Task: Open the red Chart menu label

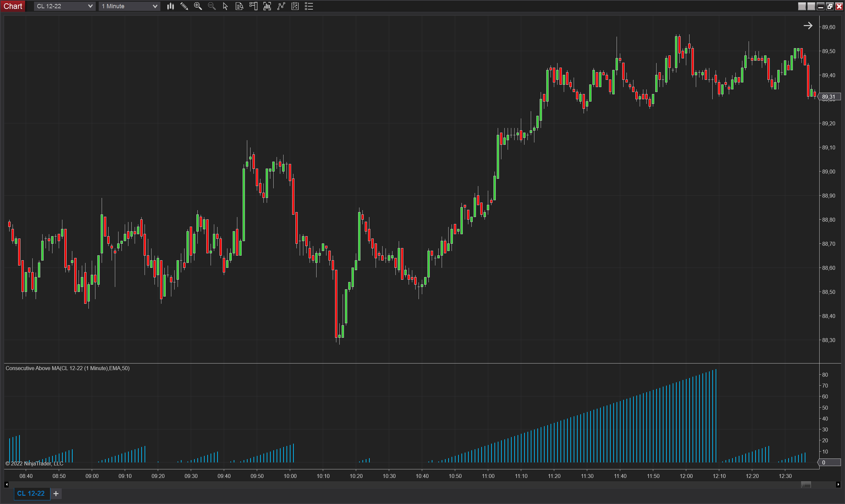Action: pos(13,6)
